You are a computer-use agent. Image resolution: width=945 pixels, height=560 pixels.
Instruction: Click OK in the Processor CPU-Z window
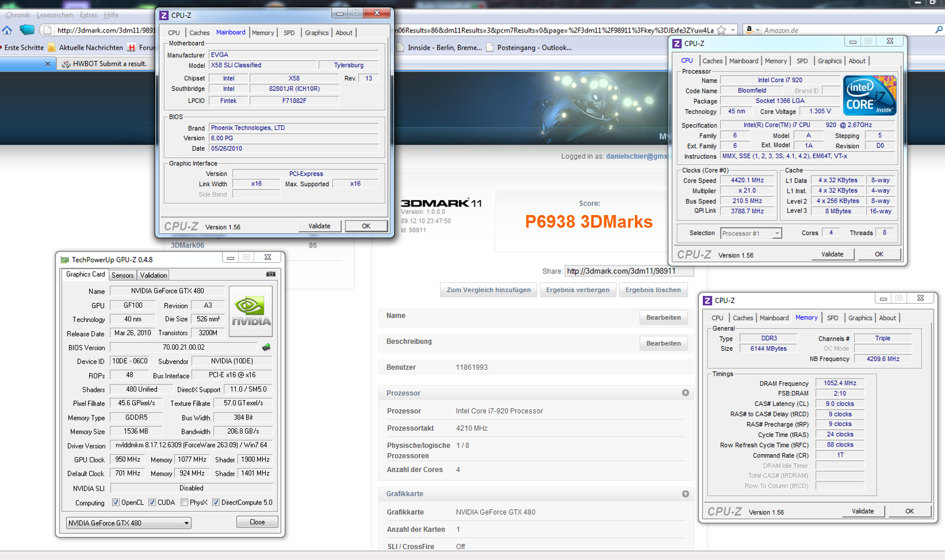tap(879, 254)
